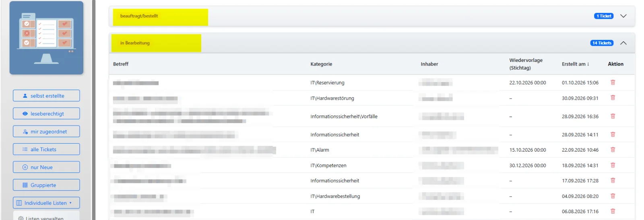The height and width of the screenshot is (220, 644).
Task: Show leseberechtigt tickets
Action: [46, 113]
